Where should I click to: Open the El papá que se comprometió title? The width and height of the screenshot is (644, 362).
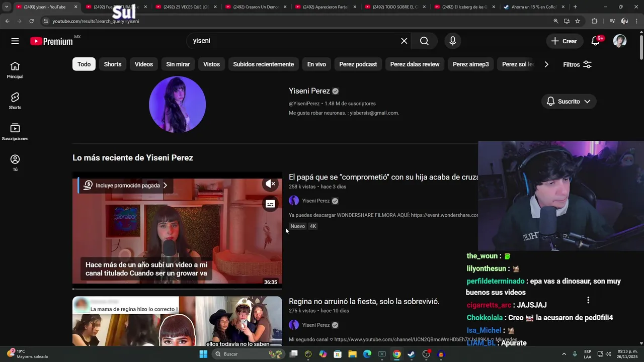point(383,177)
